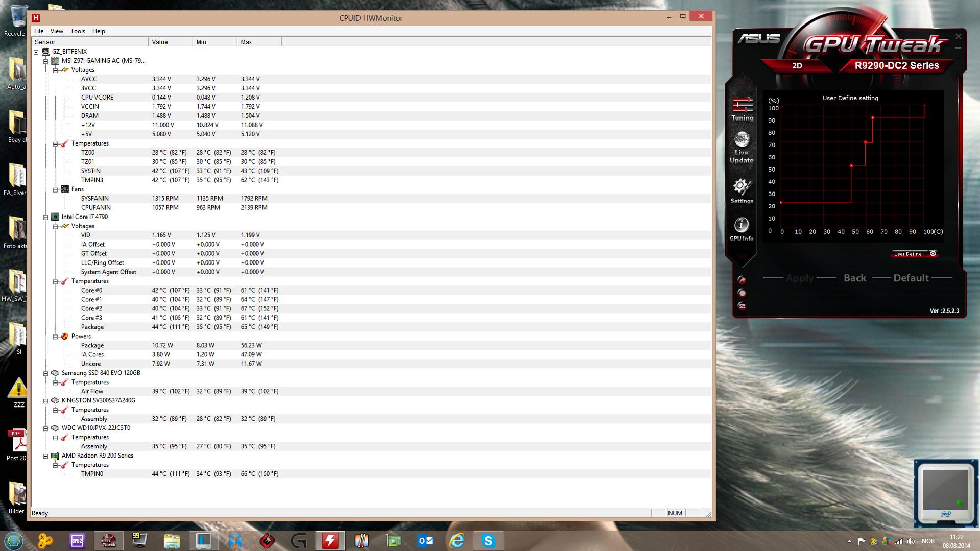
Task: Select the CPU VCORE row
Action: point(371,98)
